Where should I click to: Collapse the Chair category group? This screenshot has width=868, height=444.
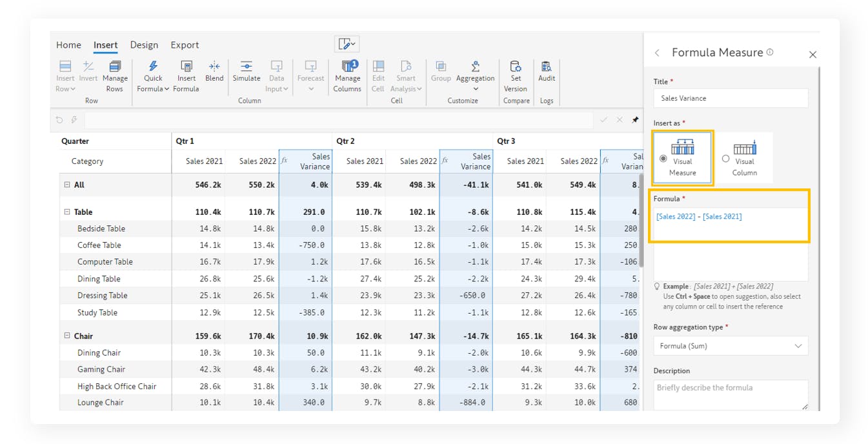point(66,336)
